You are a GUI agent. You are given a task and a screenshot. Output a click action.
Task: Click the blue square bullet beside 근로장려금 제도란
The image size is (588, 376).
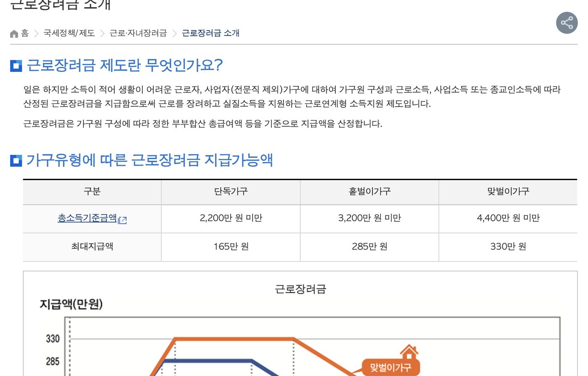(x=16, y=66)
